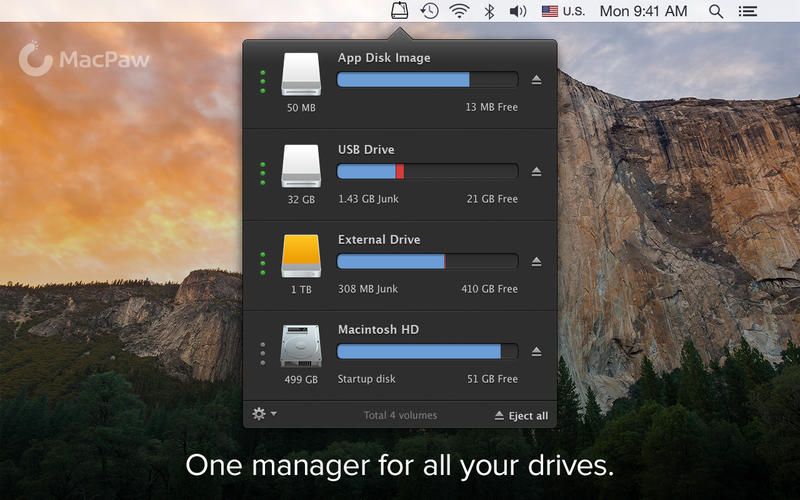Click the USB Drive disk icon
The image size is (800, 500).
(x=301, y=166)
